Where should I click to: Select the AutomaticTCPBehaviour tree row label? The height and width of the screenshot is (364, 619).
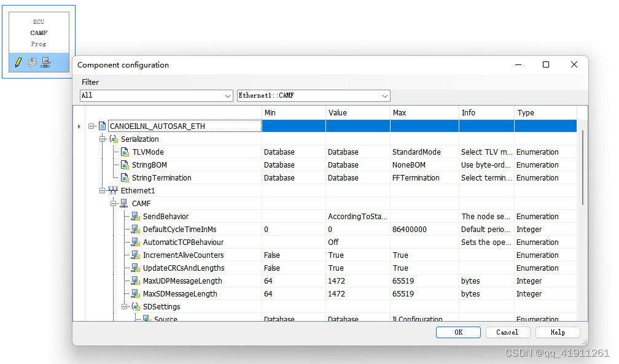point(183,242)
